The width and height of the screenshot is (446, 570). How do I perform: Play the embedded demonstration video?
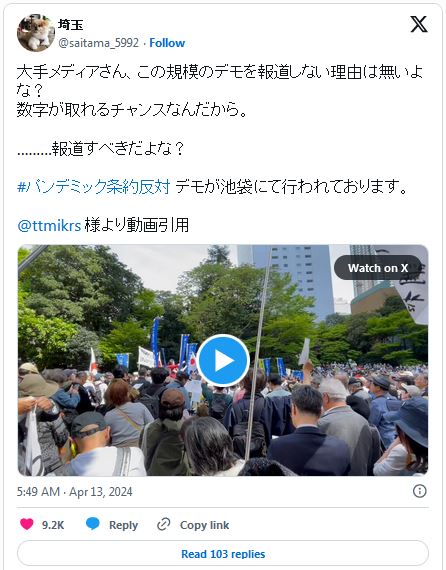pos(223,360)
